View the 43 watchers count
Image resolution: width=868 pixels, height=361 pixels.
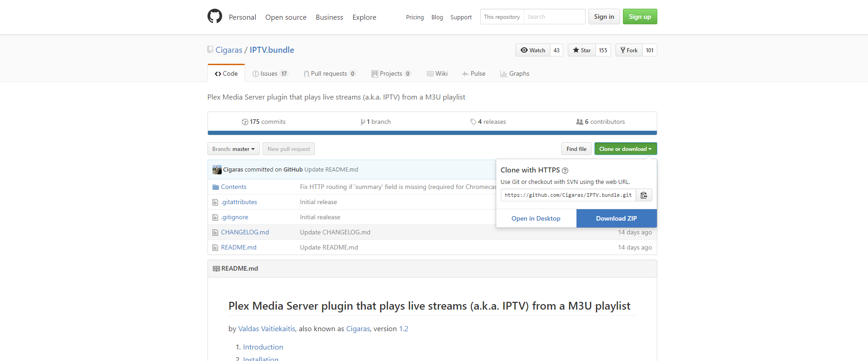click(x=556, y=50)
